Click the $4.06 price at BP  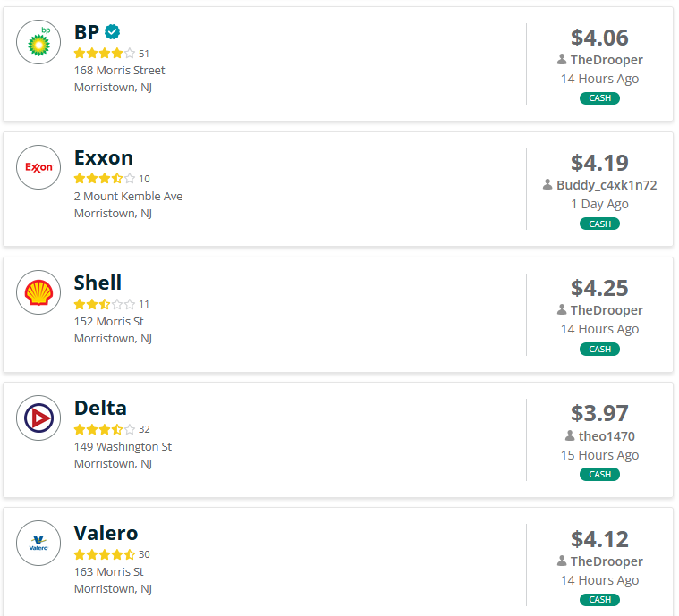point(599,38)
